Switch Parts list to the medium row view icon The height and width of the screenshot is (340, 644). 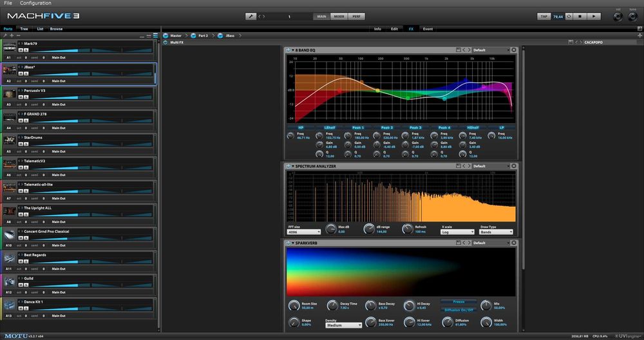(149, 35)
